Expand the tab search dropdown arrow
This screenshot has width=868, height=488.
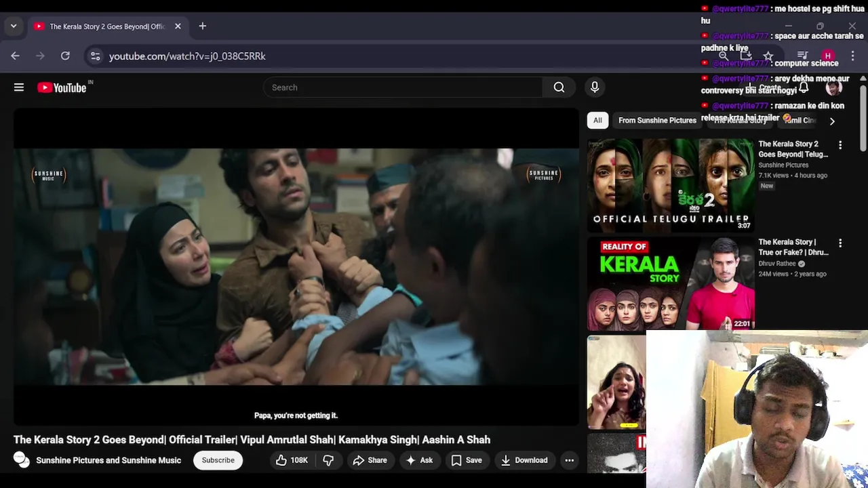click(14, 26)
